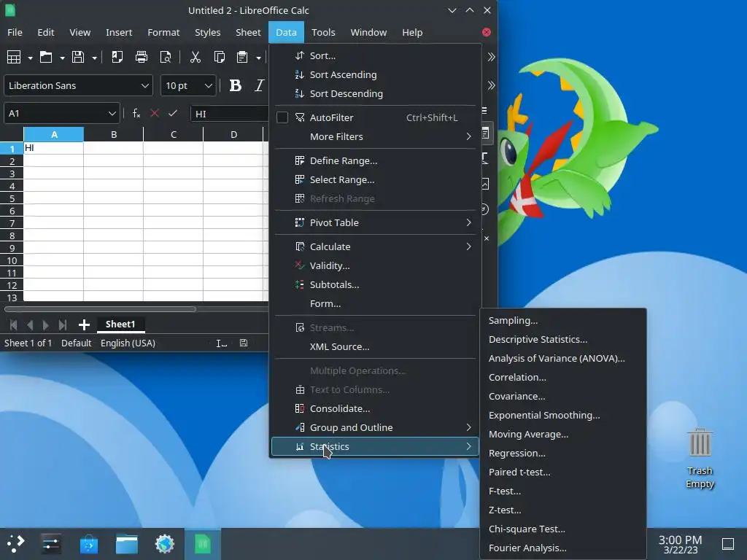The height and width of the screenshot is (560, 747).
Task: Click the Save document icon
Action: 78,57
